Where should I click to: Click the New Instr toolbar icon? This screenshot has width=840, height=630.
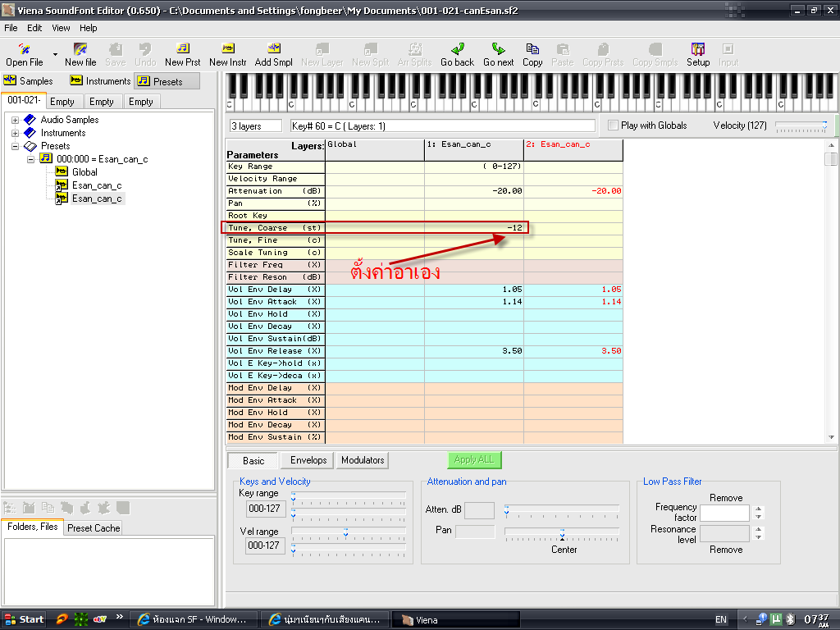(228, 55)
